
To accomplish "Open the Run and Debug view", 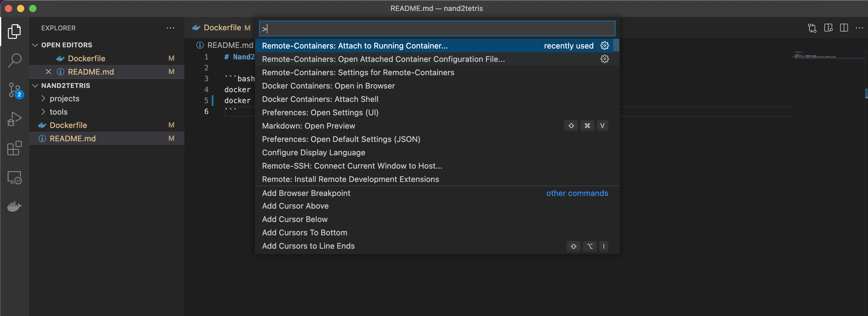I will (x=15, y=119).
